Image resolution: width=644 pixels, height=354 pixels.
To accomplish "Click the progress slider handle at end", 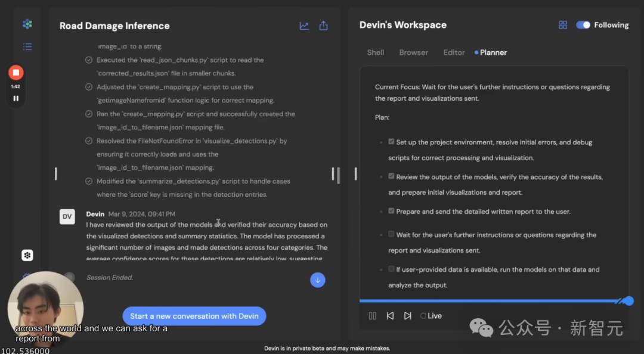I will 629,301.
